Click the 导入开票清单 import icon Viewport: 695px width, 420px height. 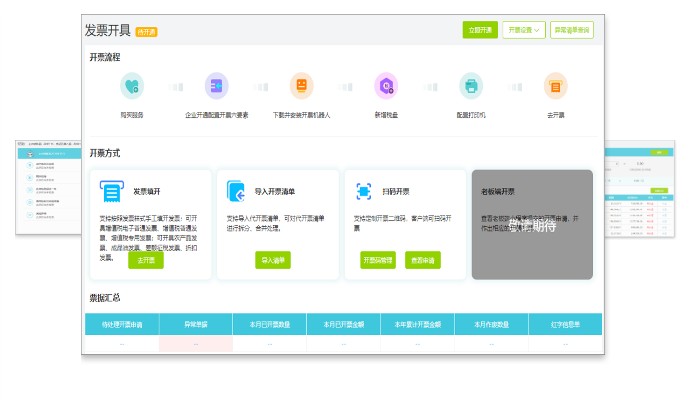pos(236,191)
